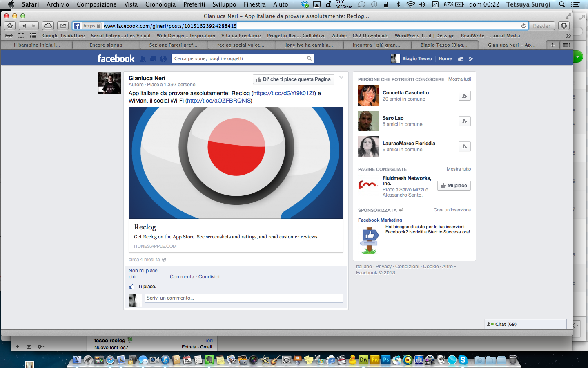Open the Composizione menu
The height and width of the screenshot is (368, 588).
tap(97, 4)
